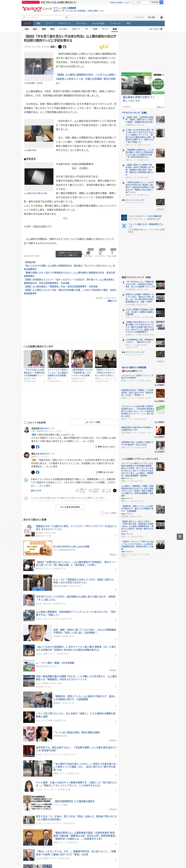Click the 5436 comment count bubble
The width and height of the screenshot is (186, 868).
(x=46, y=47)
